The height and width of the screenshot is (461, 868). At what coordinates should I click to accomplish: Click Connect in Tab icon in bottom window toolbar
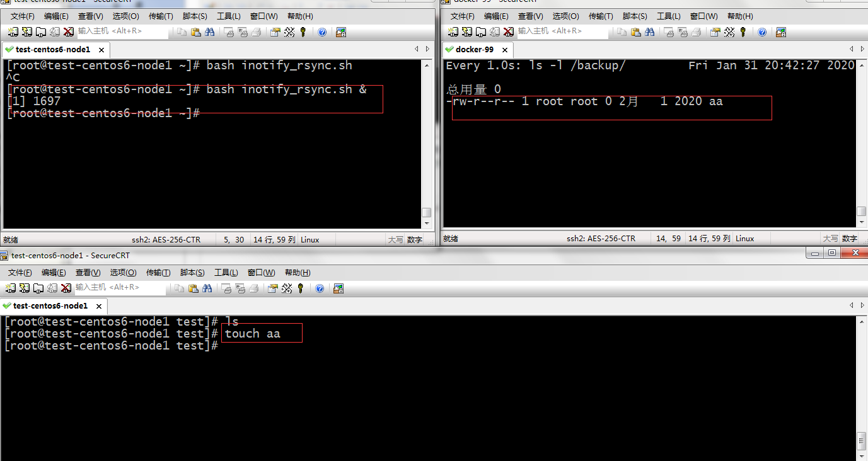pos(37,288)
